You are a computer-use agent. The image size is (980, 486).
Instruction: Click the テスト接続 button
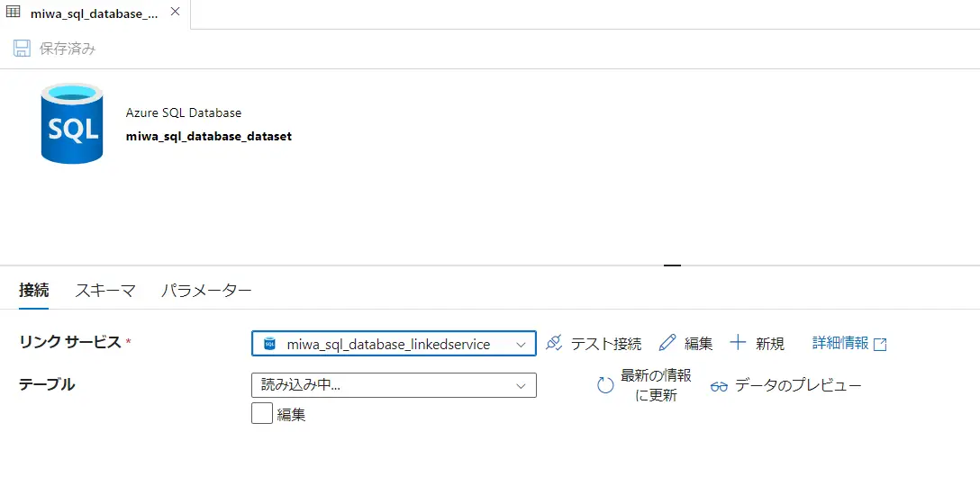(593, 343)
